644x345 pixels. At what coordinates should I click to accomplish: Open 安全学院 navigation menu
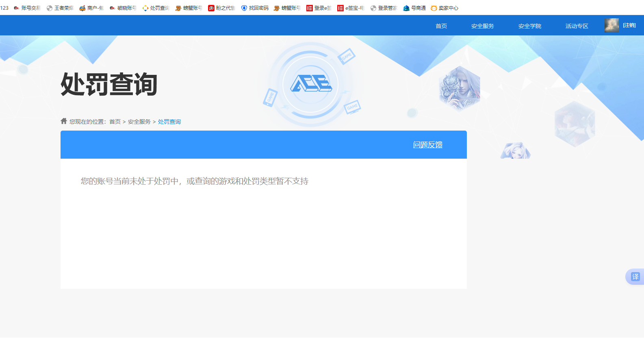point(530,26)
